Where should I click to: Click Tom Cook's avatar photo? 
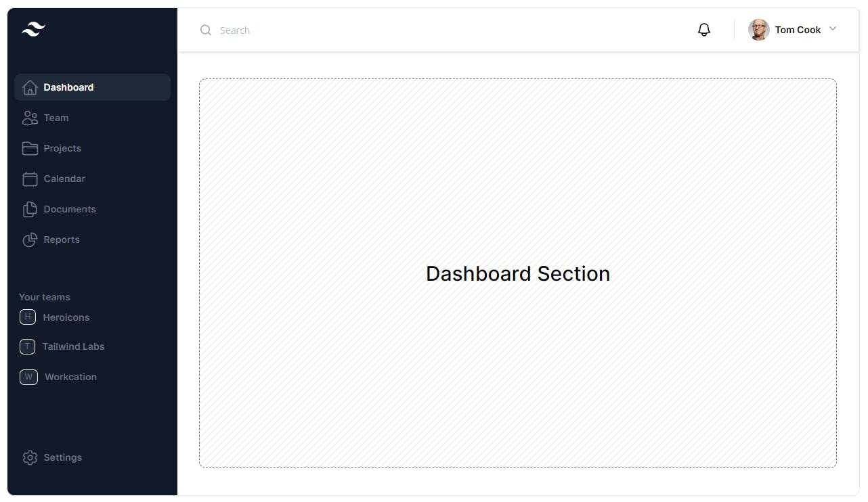(x=759, y=30)
